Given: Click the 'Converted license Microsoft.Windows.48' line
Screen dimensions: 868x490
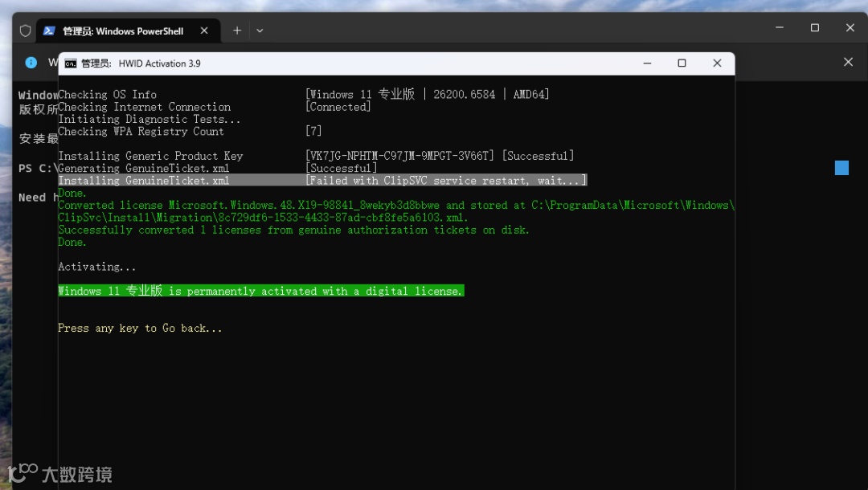Looking at the screenshot, I should pos(396,210).
